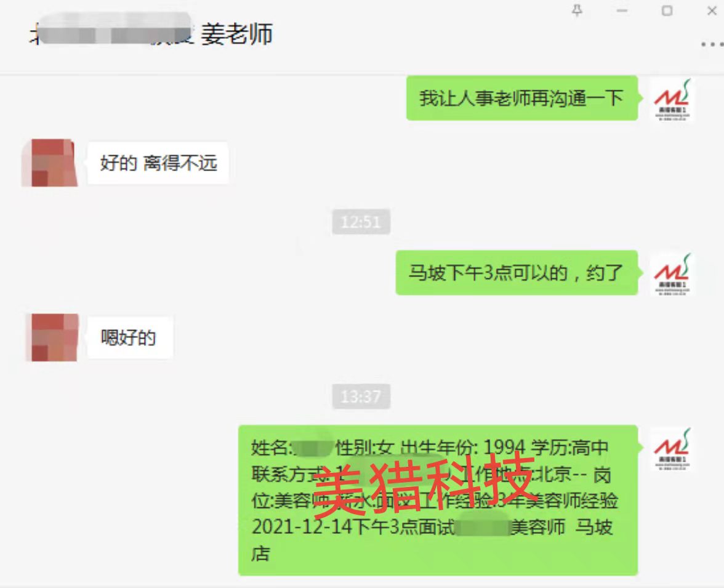724x588 pixels.
Task: Click sender avatar beside the resume message
Action: [672, 449]
